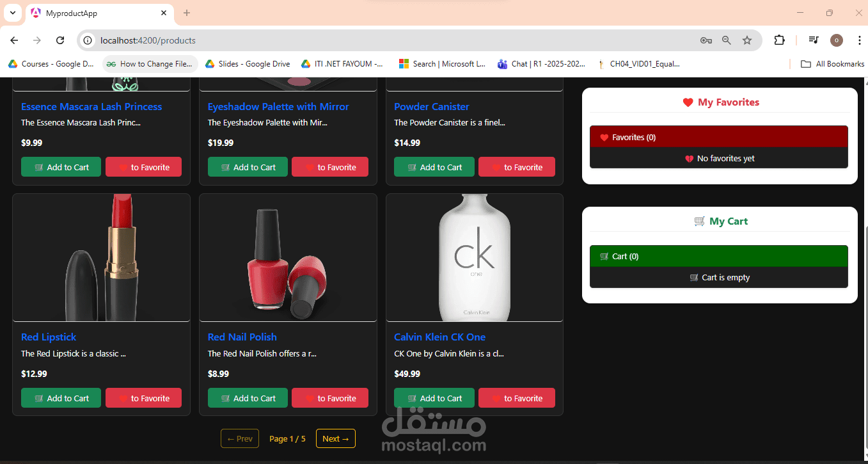Screen dimensions: 868x464
Task: Add Calvin Klein CK One to cart
Action: point(434,398)
